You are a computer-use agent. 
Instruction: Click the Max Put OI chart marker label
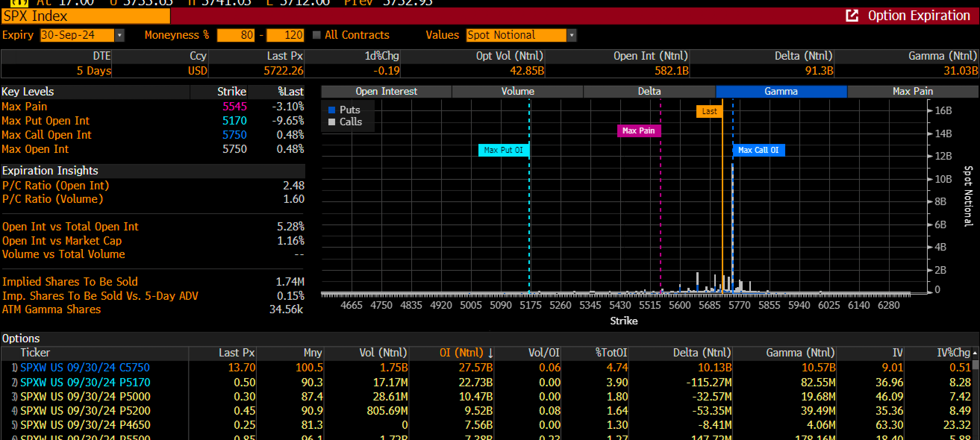tap(503, 150)
